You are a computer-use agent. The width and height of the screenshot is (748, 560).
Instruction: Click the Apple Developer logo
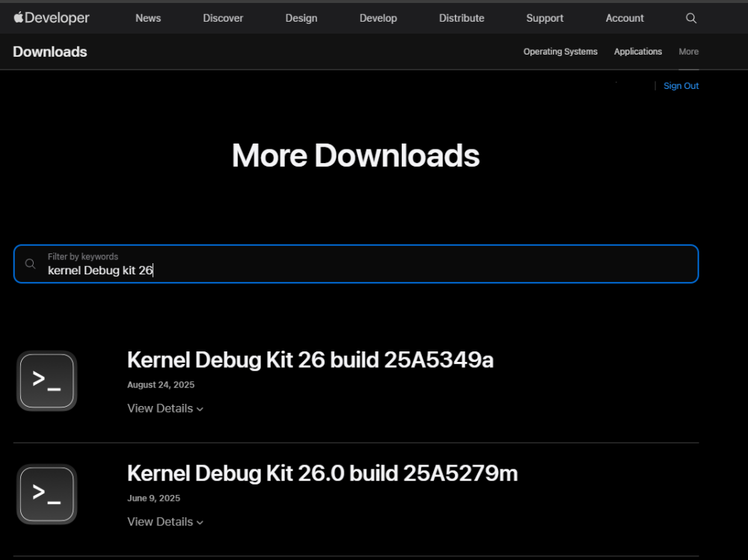51,18
